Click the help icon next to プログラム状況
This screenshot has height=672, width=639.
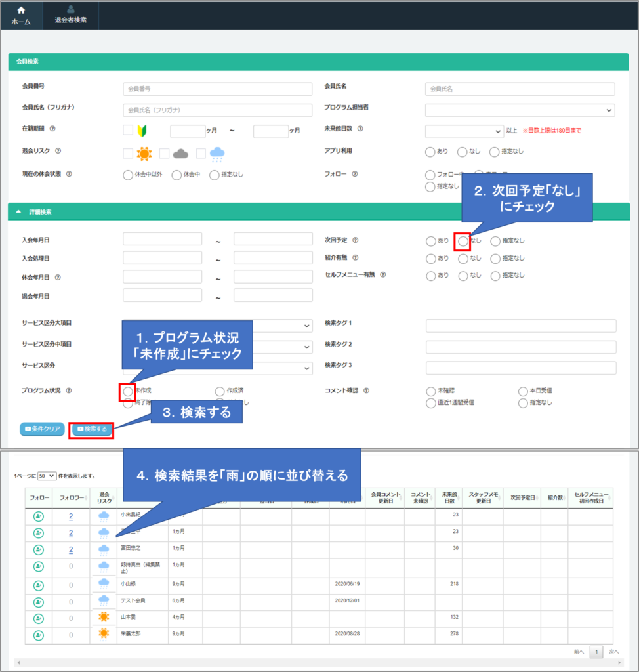click(x=69, y=390)
